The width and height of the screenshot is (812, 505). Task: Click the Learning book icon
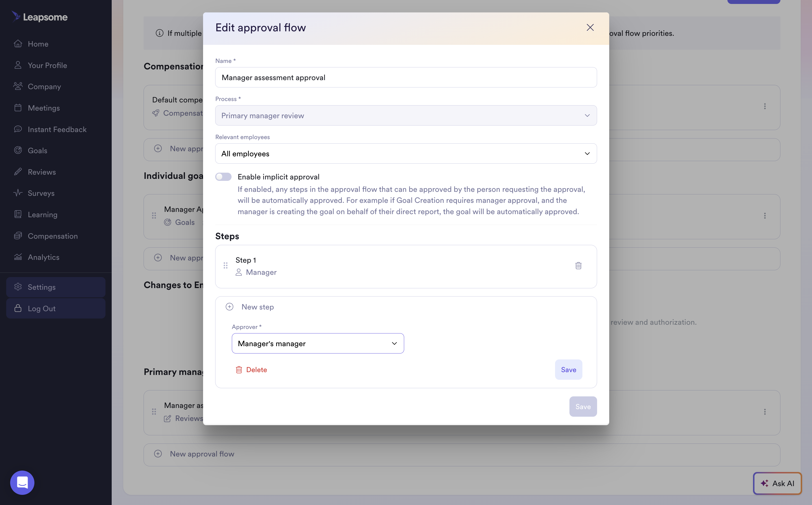tap(18, 214)
